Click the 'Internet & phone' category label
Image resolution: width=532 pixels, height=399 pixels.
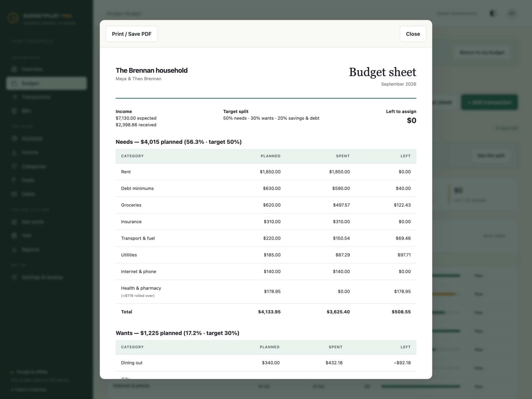point(139,272)
